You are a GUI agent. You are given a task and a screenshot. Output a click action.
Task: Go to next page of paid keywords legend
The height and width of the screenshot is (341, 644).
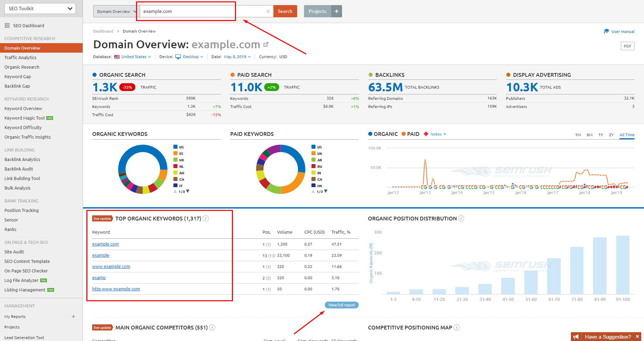tap(326, 191)
